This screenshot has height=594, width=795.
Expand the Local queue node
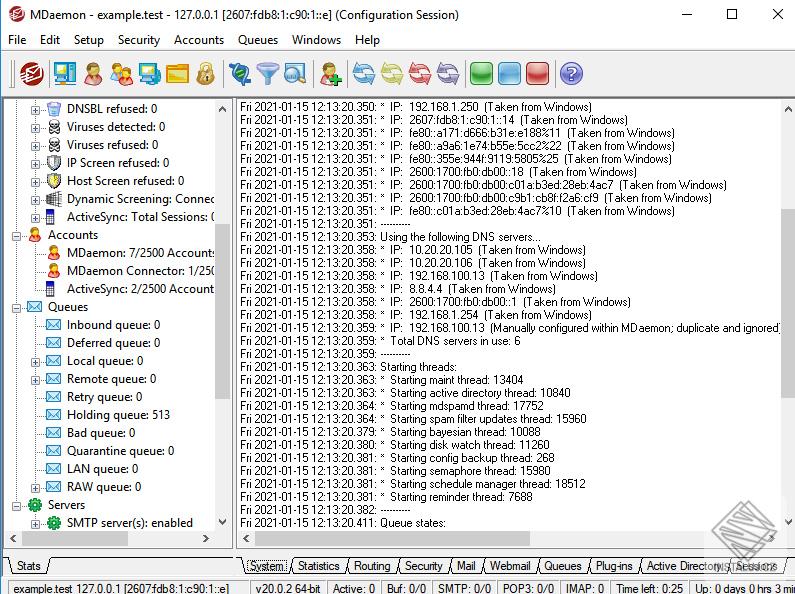(x=35, y=362)
